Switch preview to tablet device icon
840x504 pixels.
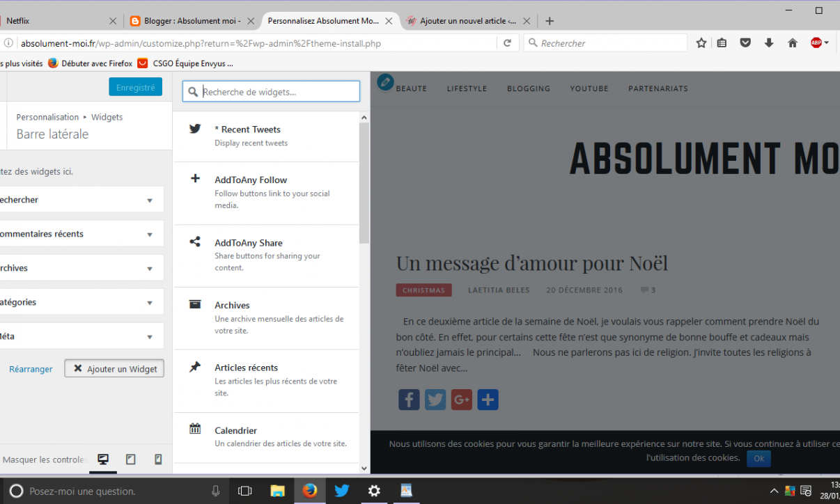pos(130,459)
